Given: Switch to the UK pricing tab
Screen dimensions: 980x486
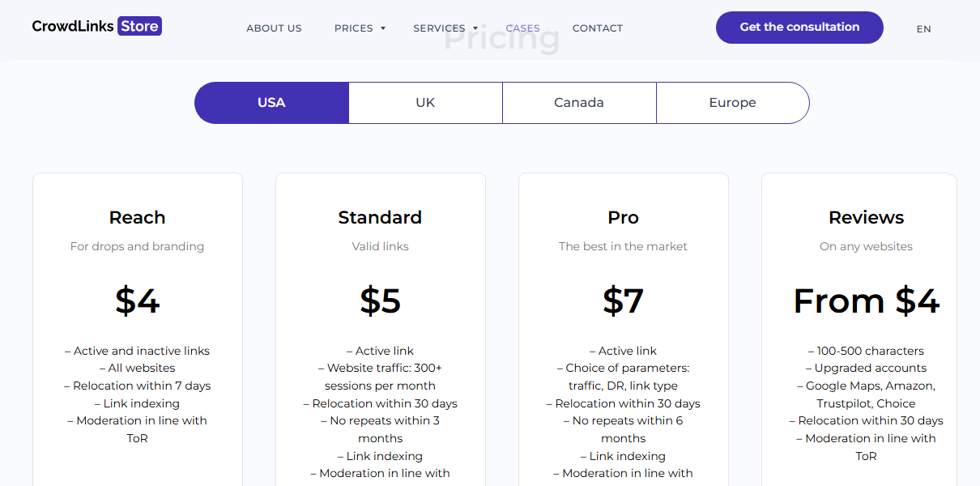Looking at the screenshot, I should tap(425, 102).
